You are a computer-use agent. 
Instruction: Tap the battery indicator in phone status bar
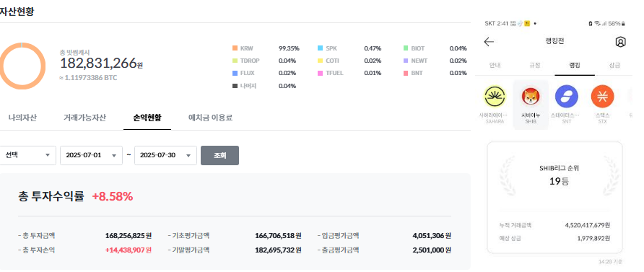[x=624, y=24]
